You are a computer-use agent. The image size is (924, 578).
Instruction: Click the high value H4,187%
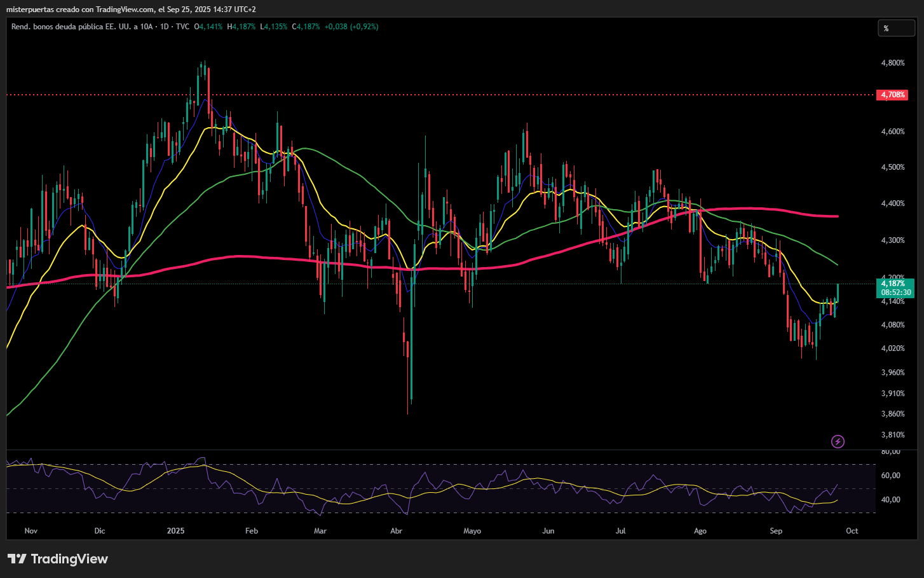click(241, 27)
